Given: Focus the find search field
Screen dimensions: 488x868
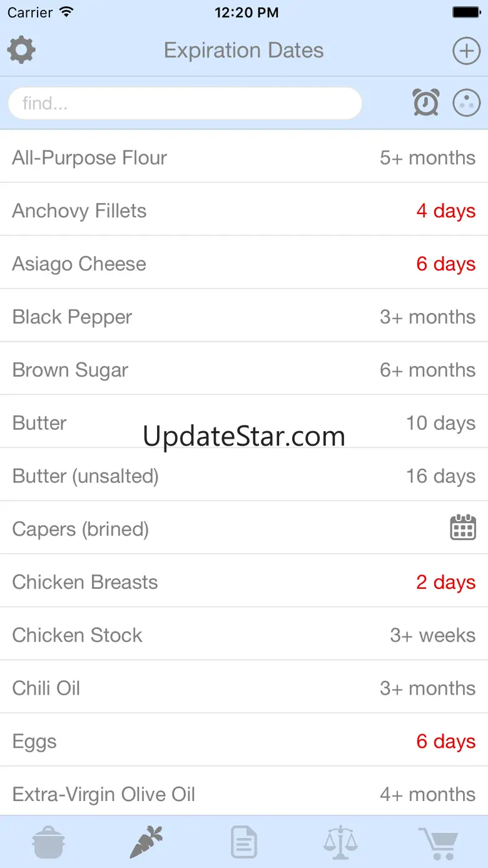Looking at the screenshot, I should coord(185,103).
